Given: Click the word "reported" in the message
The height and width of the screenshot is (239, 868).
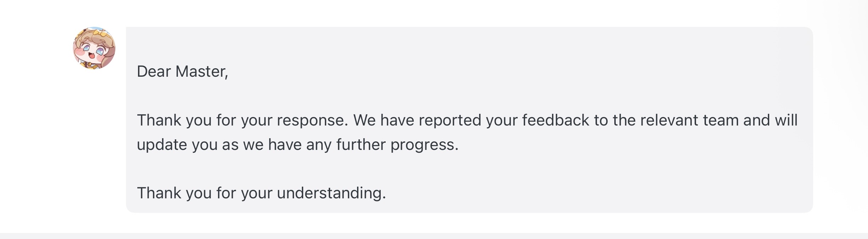Looking at the screenshot, I should [450, 120].
